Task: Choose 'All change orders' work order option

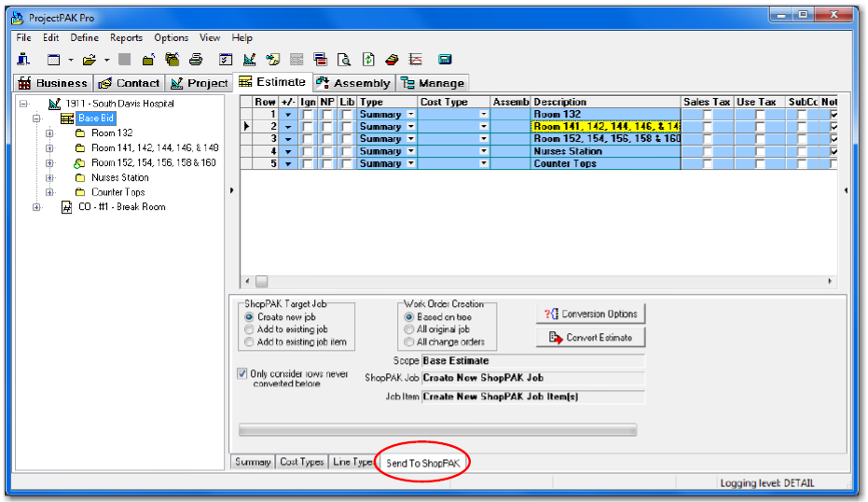Action: click(x=409, y=342)
